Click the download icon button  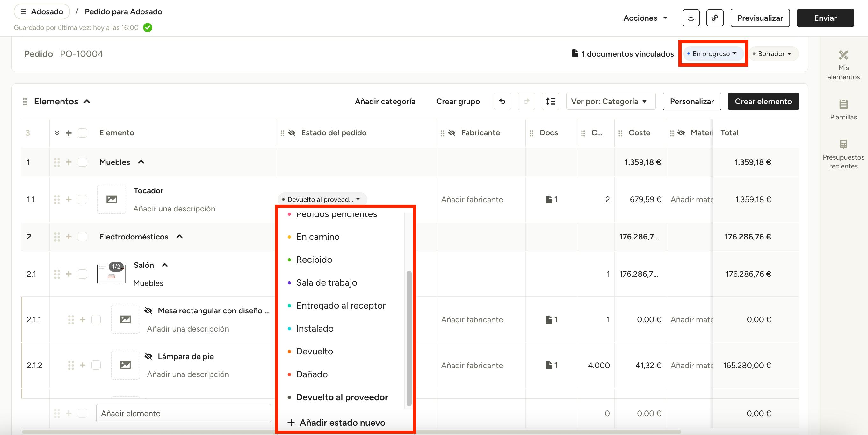click(691, 18)
